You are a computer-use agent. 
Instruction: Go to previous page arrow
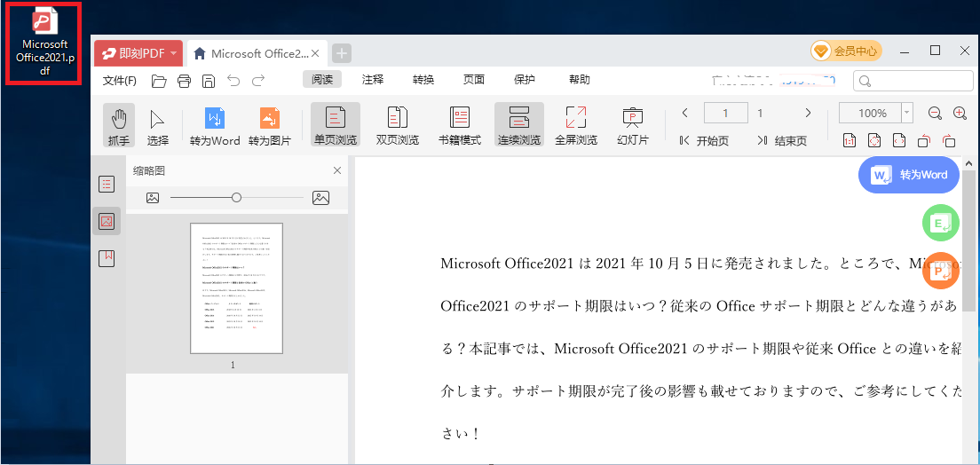(x=685, y=113)
